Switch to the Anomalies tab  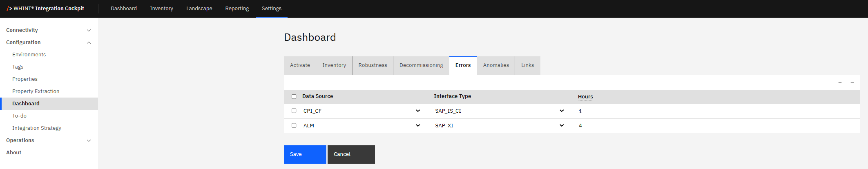496,65
